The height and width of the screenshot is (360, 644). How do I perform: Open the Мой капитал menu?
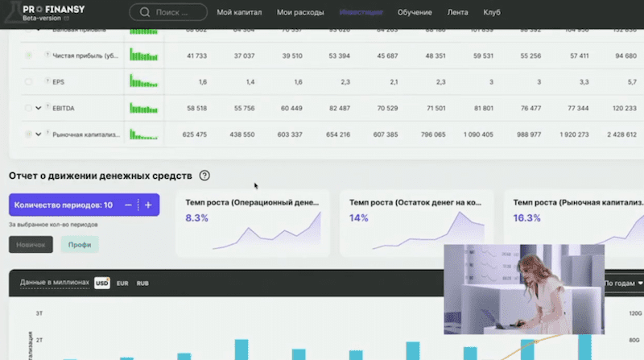tap(239, 12)
